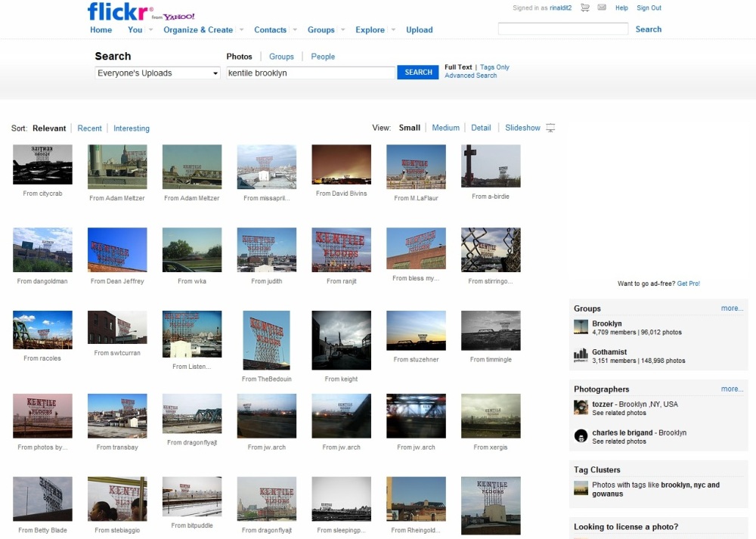Switch view to Medium

pyautogui.click(x=445, y=128)
